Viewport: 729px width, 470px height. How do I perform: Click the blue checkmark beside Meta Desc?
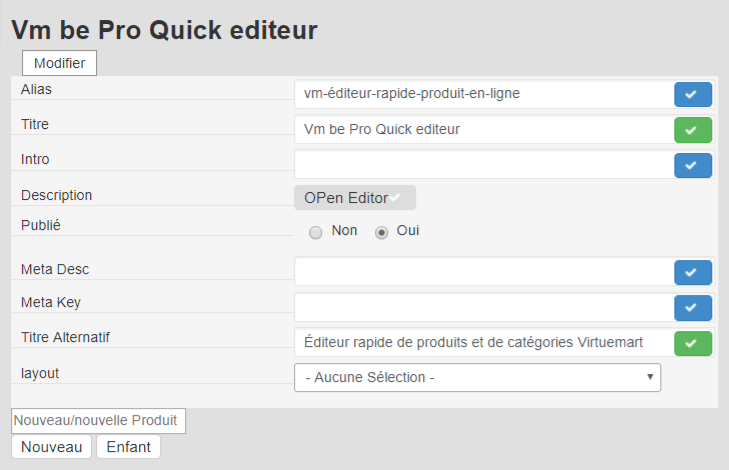point(692,272)
